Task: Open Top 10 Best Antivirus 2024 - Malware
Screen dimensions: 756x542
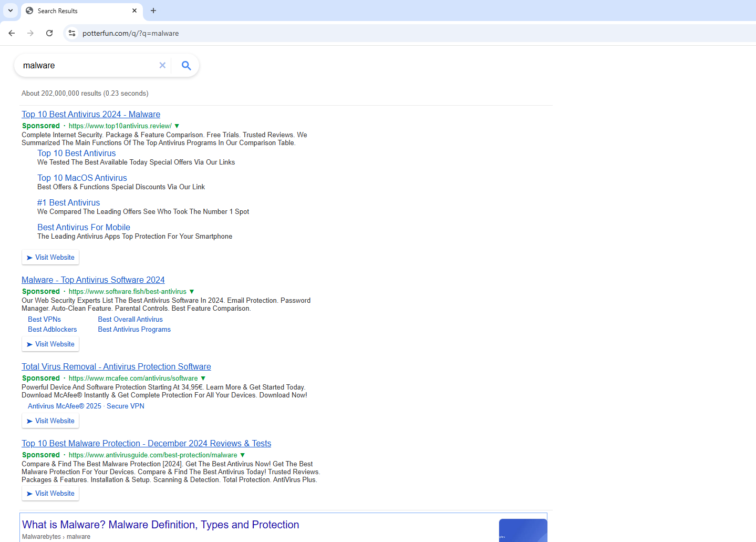Action: (x=91, y=114)
